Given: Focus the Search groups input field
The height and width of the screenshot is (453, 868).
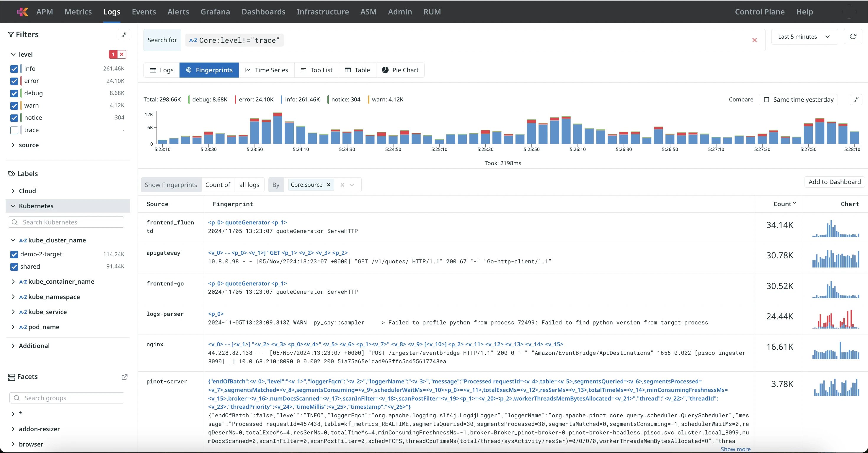Looking at the screenshot, I should [67, 398].
